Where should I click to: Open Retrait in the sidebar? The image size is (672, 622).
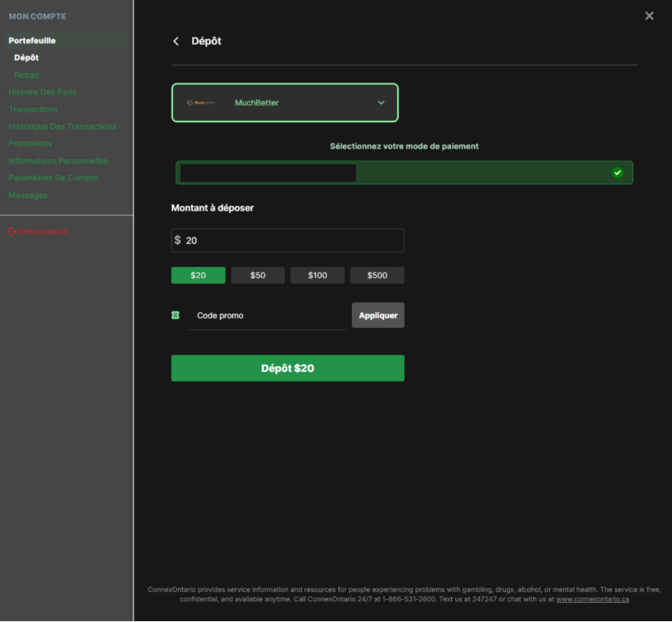click(27, 75)
